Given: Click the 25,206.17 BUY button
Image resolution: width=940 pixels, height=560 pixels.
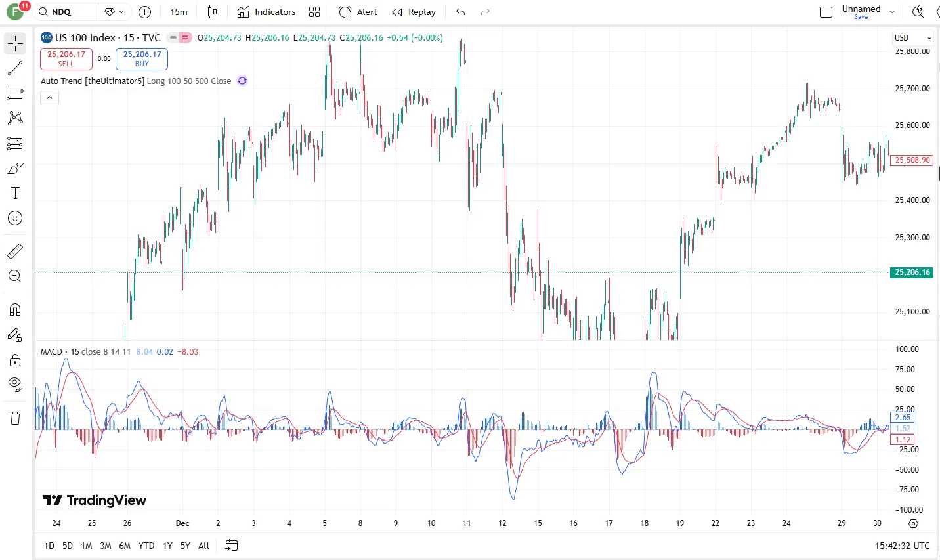Looking at the screenshot, I should [142, 59].
